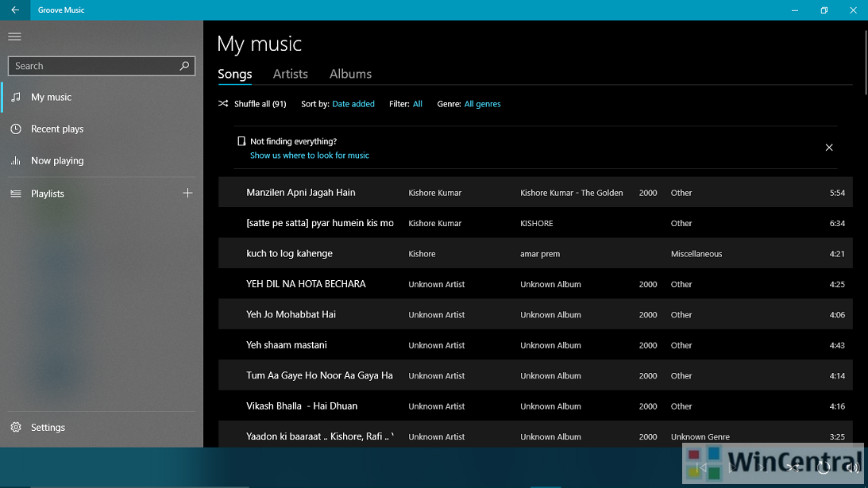Click album Kishore Kumar - The Golden

pyautogui.click(x=571, y=193)
